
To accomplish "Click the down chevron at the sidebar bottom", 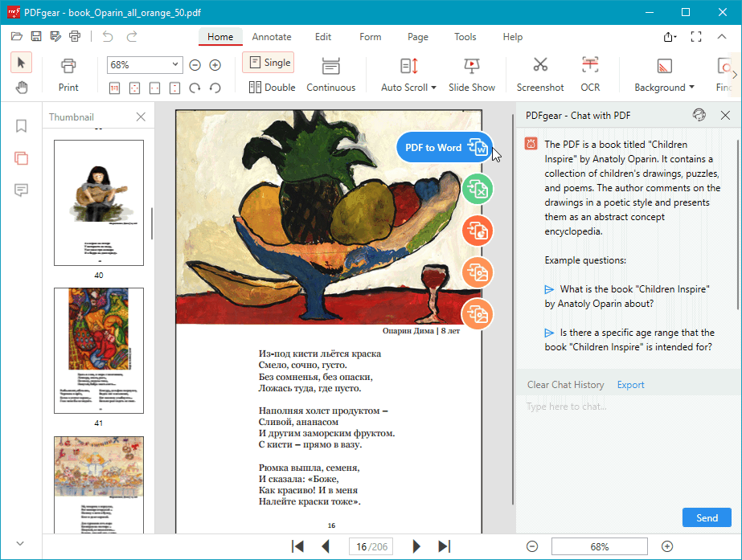I will click(x=20, y=543).
